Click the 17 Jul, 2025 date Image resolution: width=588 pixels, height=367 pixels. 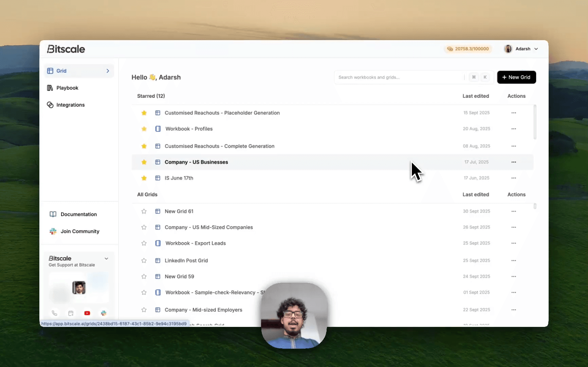(x=476, y=162)
